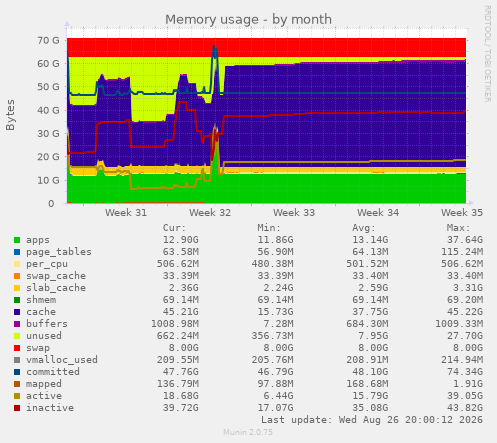Screen dimensions: 497x443
Task: Click the page_tables blue legend swatch
Action: pos(17,252)
